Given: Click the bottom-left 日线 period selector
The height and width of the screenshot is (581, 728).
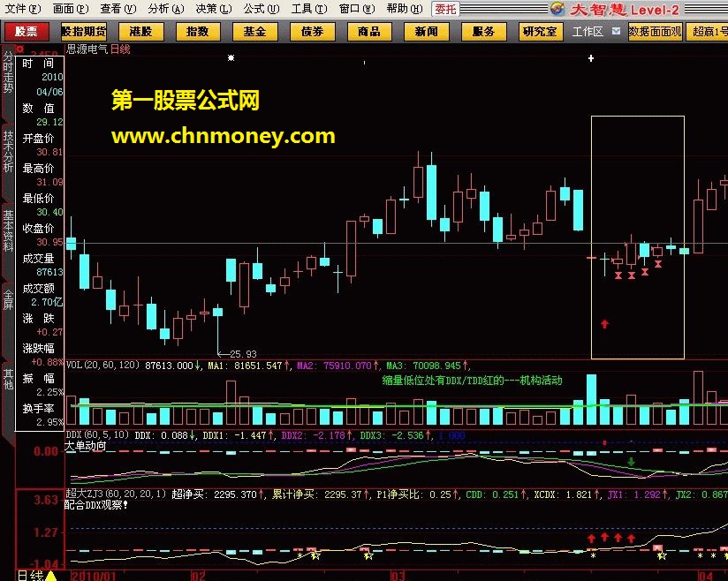Looking at the screenshot, I should [31, 576].
